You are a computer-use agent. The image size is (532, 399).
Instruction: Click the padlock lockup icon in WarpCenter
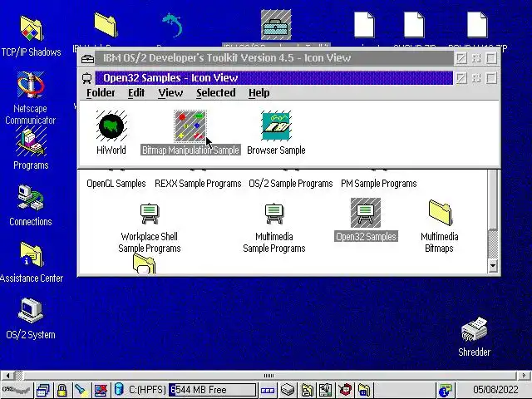click(x=62, y=390)
